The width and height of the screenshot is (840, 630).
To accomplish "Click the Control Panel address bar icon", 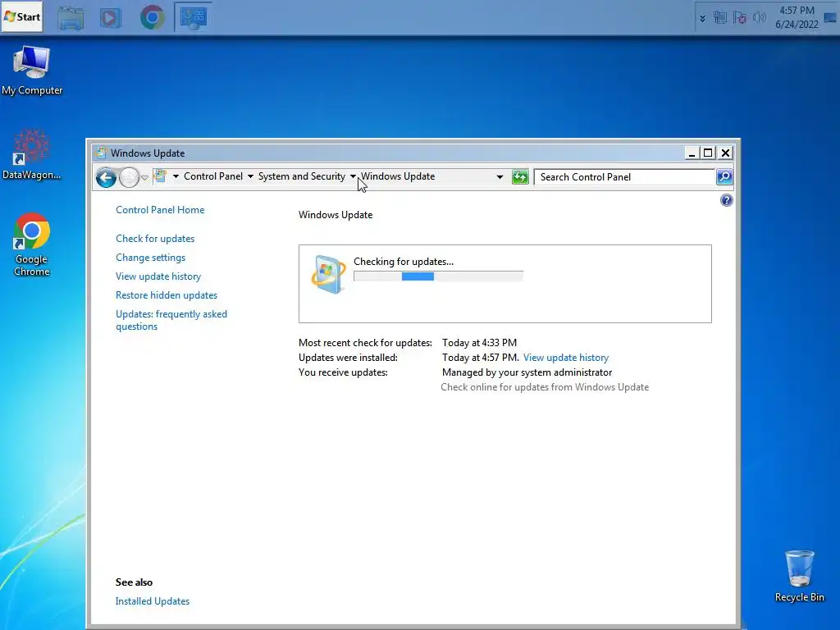I will (x=160, y=176).
